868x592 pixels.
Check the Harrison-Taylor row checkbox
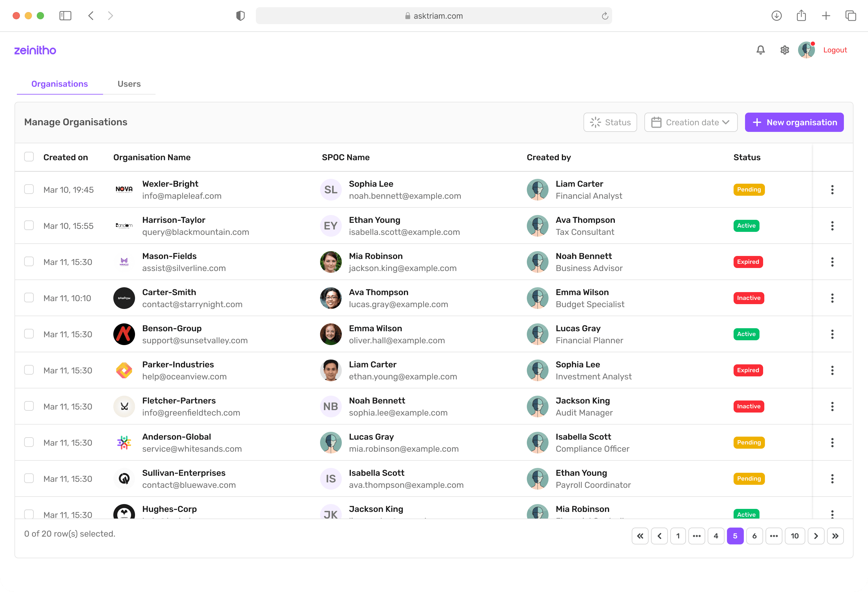[29, 226]
